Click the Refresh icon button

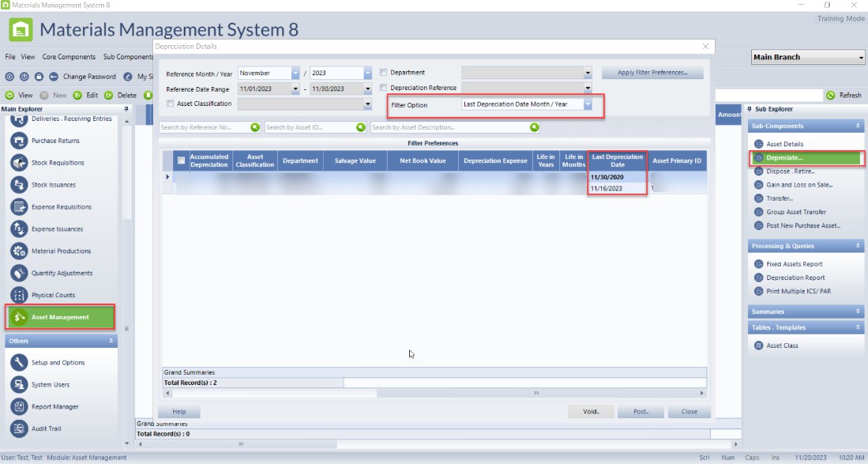pyautogui.click(x=830, y=96)
